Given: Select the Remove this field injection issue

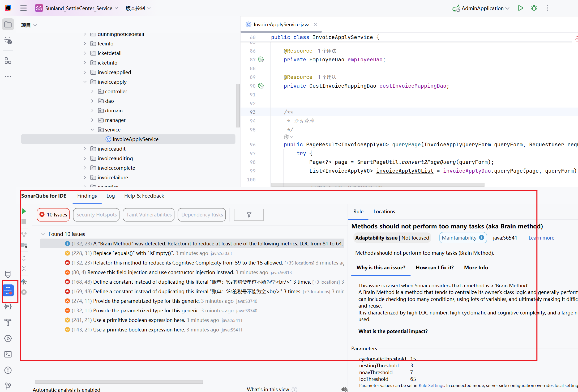Looking at the screenshot, I should (x=192, y=272).
